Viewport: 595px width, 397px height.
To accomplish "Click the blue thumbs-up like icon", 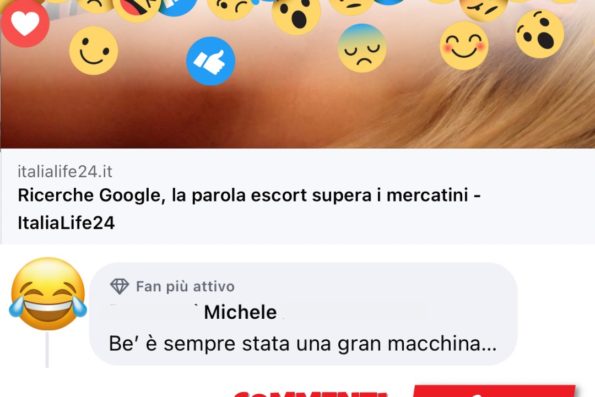I will pos(211,61).
